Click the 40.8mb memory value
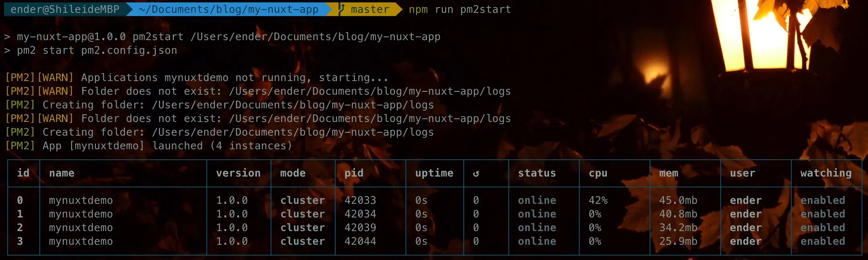The width and height of the screenshot is (868, 260). 679,214
